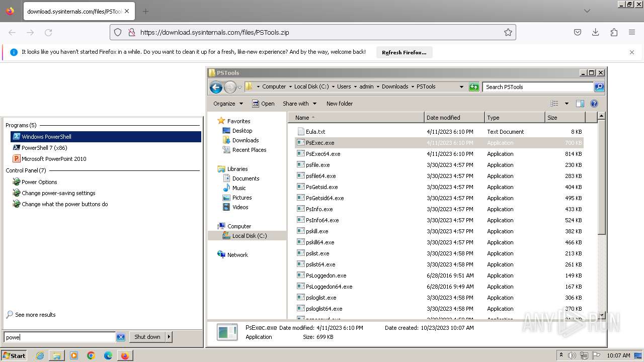The image size is (644, 362).
Task: Open recent locations dropdown in Explorer
Action: pyautogui.click(x=239, y=87)
